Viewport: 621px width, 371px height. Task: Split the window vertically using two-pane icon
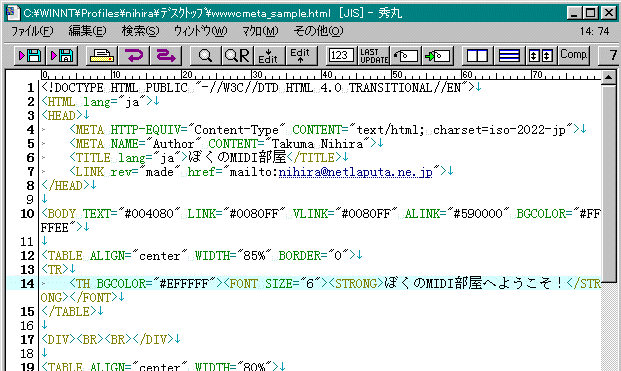477,56
